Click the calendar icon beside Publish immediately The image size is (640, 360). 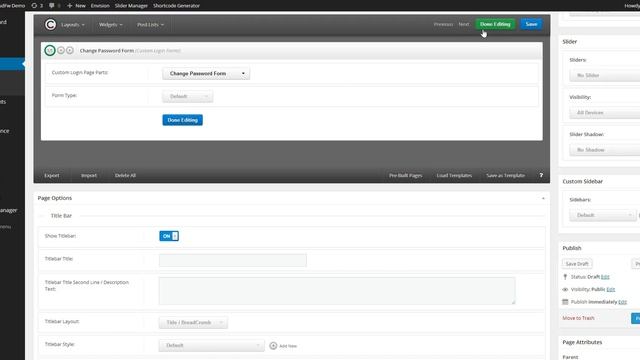[565, 302]
